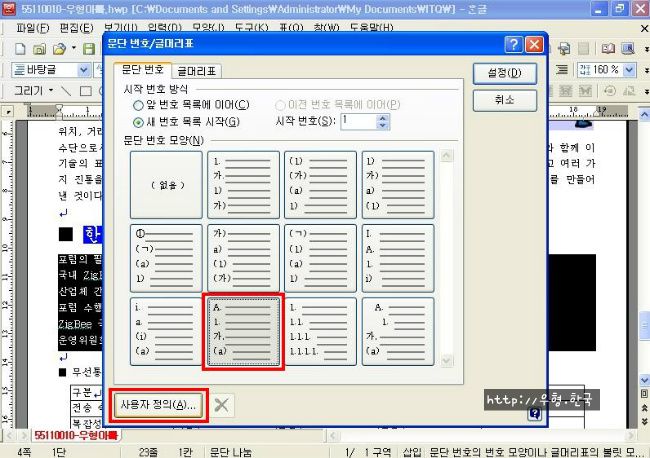Select the (ㄱ) (1) (a) 1) numbering style
Viewport: 650px width, 458px height.
pyautogui.click(x=320, y=258)
